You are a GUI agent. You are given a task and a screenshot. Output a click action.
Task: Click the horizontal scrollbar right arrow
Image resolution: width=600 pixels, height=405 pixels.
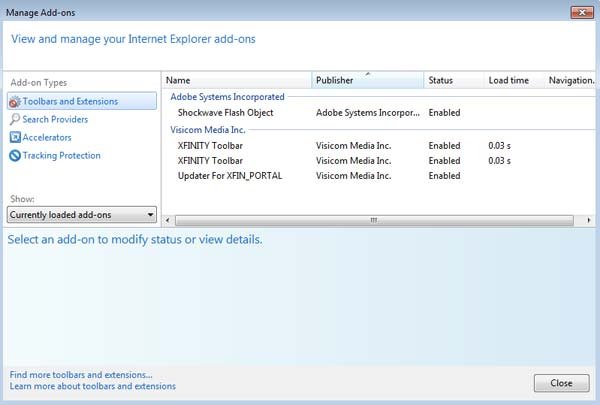click(x=589, y=220)
